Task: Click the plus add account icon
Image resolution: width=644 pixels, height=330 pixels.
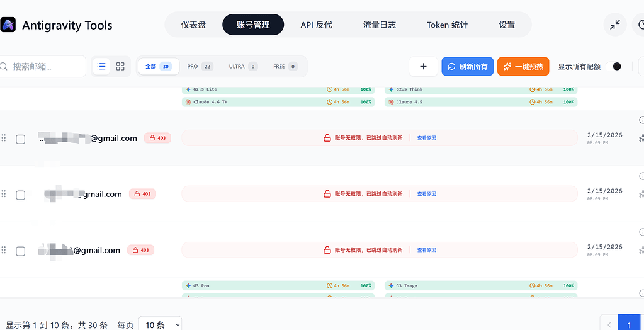Action: pos(424,67)
